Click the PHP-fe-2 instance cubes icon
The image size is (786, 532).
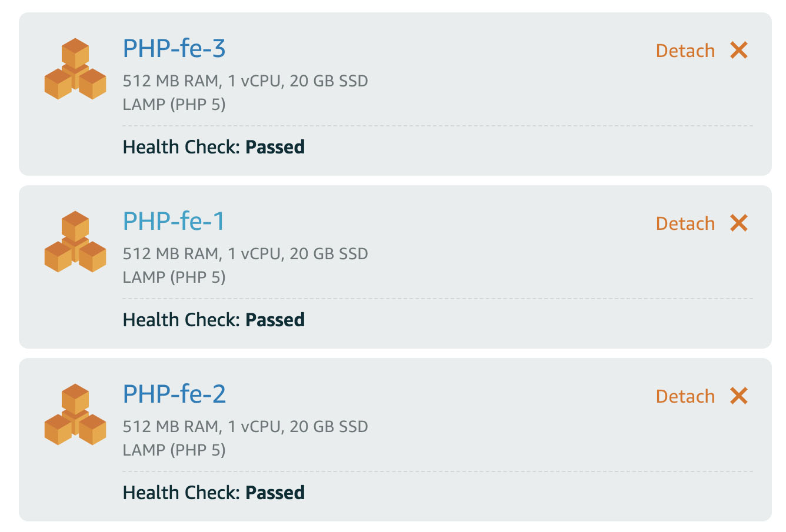(x=75, y=414)
